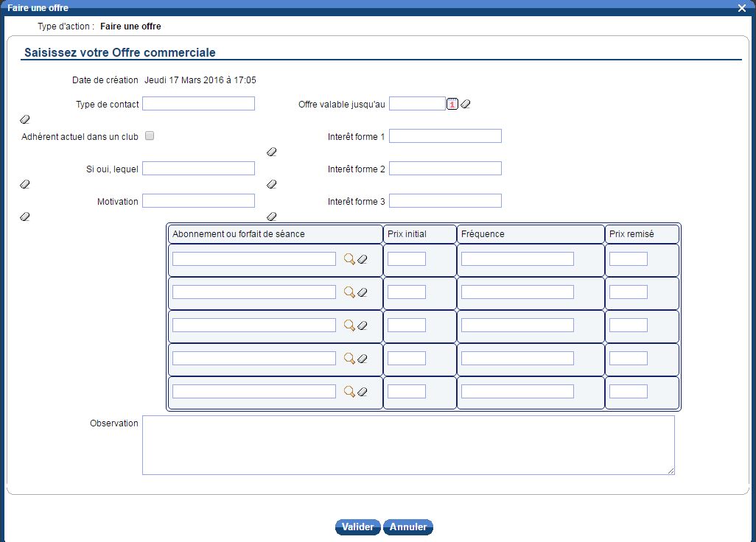Click 'Prix initial' field in first row
Viewport: 756px width, 542px height.
407,259
